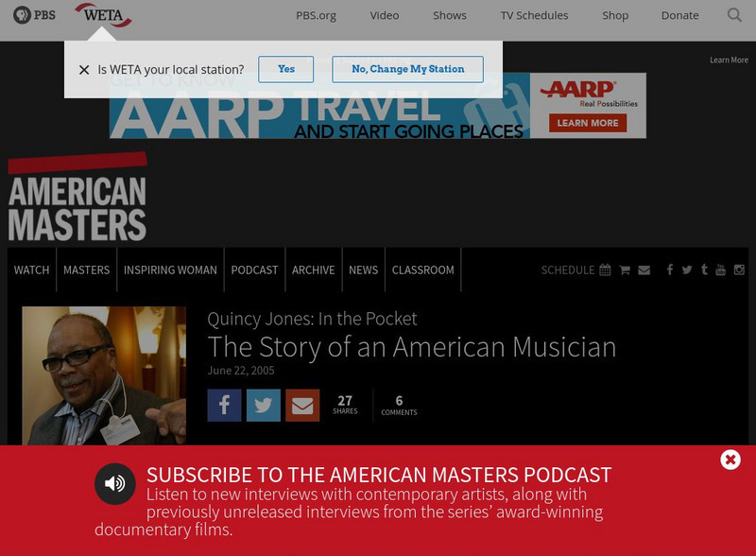The width and height of the screenshot is (756, 556).
Task: Select the Classroom tab
Action: coord(422,269)
